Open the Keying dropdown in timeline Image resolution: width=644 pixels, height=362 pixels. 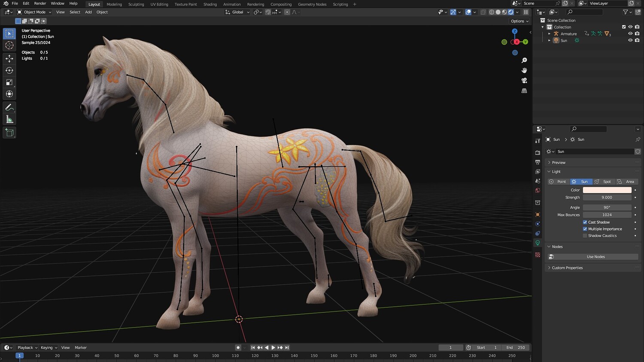(x=49, y=347)
